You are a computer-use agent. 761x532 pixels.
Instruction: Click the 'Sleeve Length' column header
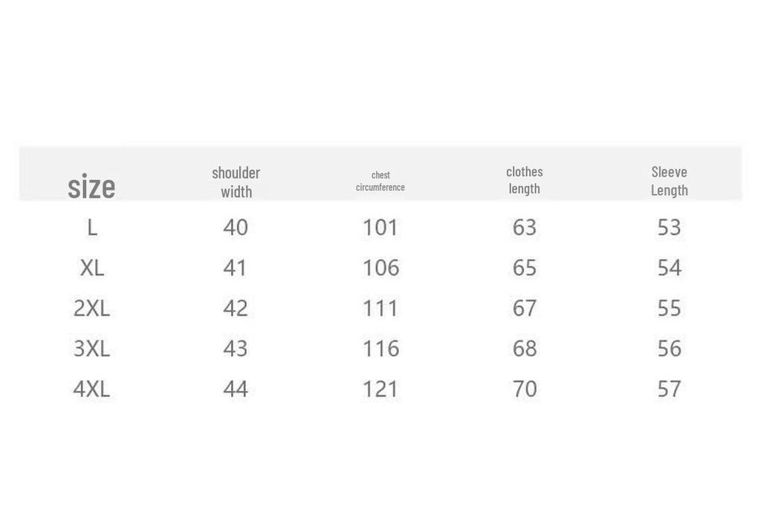pyautogui.click(x=670, y=181)
